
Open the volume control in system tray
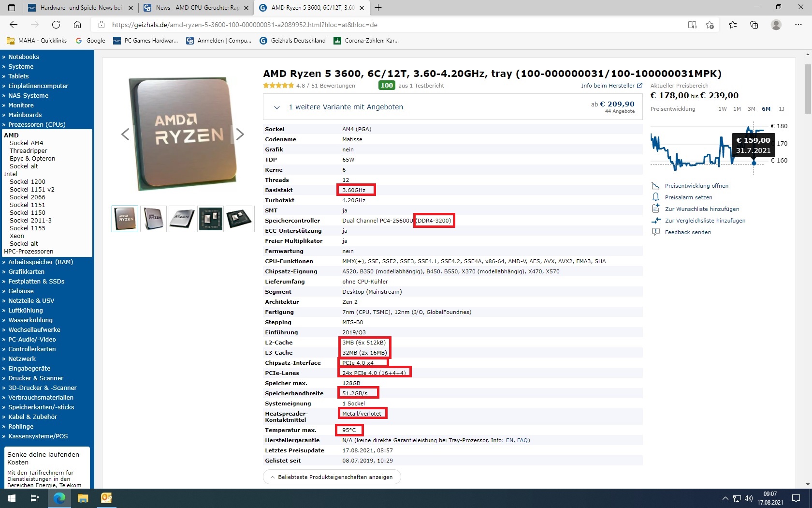coord(749,498)
